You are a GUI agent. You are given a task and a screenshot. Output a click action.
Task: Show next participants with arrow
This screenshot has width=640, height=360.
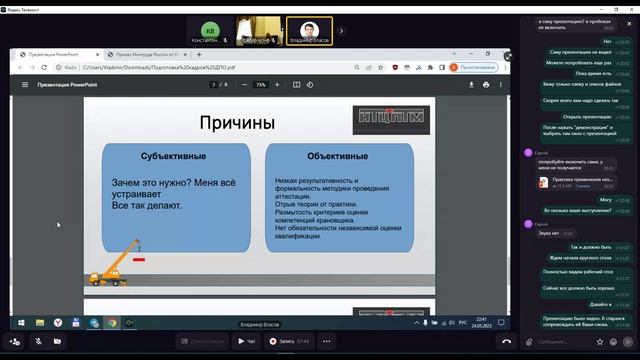(341, 31)
